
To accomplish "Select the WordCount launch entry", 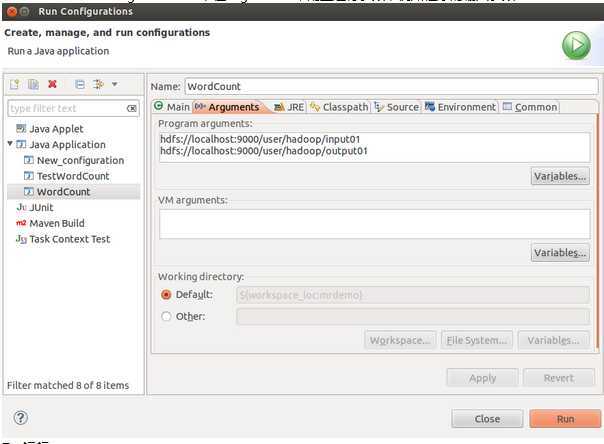I will [64, 192].
